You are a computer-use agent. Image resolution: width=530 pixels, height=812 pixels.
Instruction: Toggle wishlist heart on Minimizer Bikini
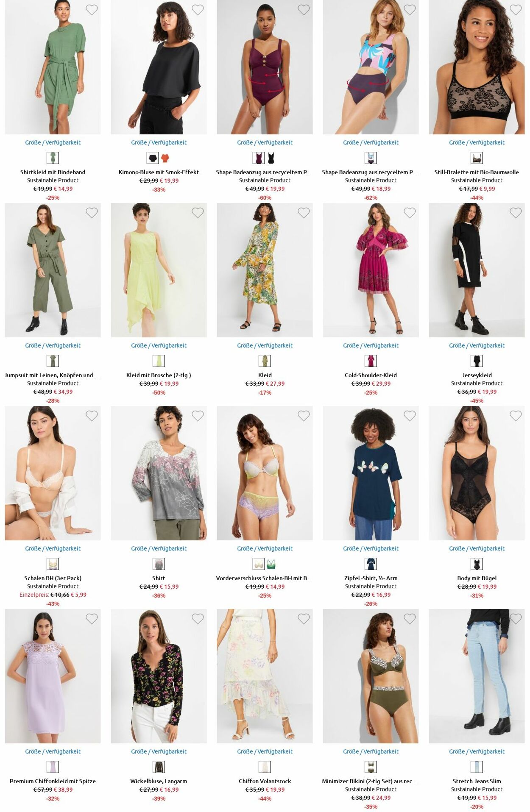click(410, 619)
